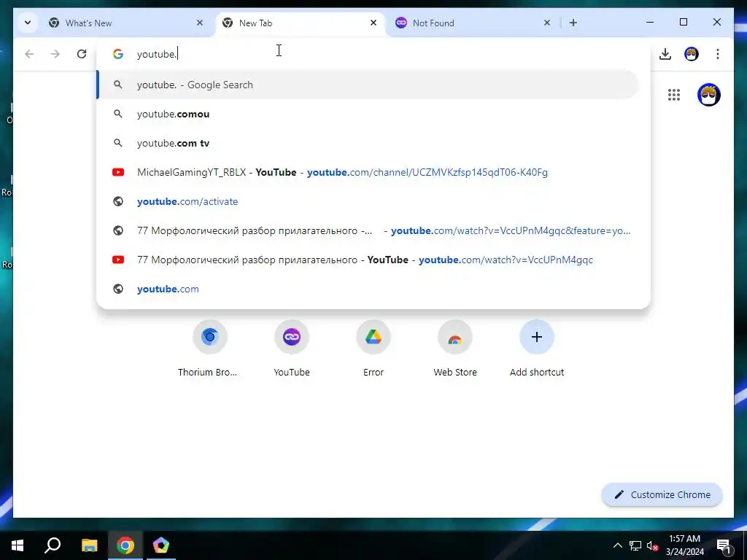The image size is (747, 560).
Task: Open '77 Морфологический разбор' YouTube video suggestion
Action: tap(368, 260)
